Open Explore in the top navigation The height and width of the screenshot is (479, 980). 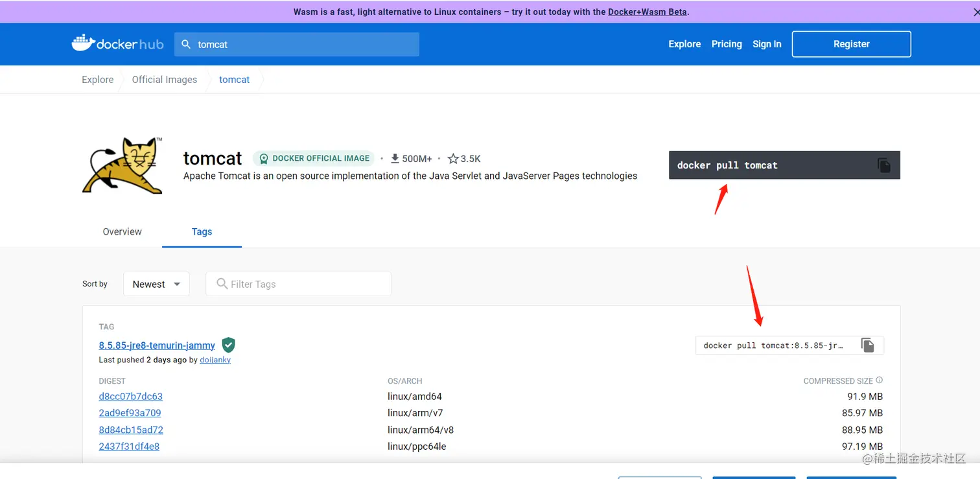684,44
